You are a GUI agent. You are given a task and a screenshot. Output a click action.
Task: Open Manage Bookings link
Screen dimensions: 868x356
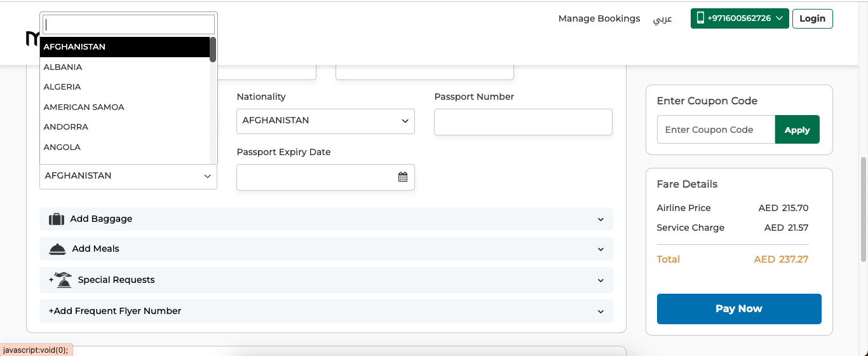pos(599,18)
